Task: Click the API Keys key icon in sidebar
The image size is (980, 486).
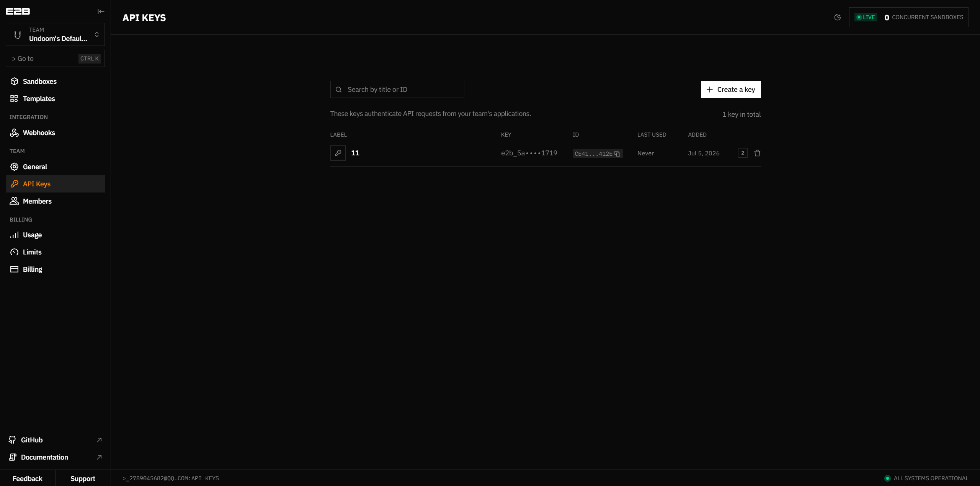Action: 14,184
